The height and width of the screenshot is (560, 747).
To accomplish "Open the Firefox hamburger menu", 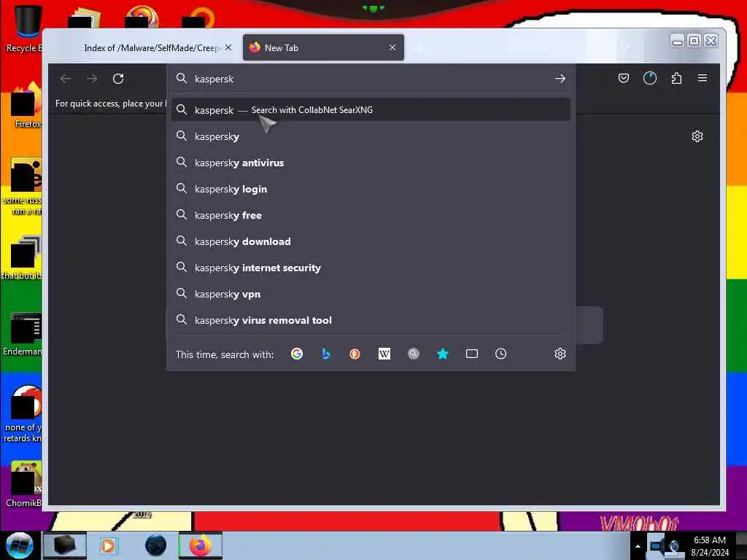I will click(703, 78).
